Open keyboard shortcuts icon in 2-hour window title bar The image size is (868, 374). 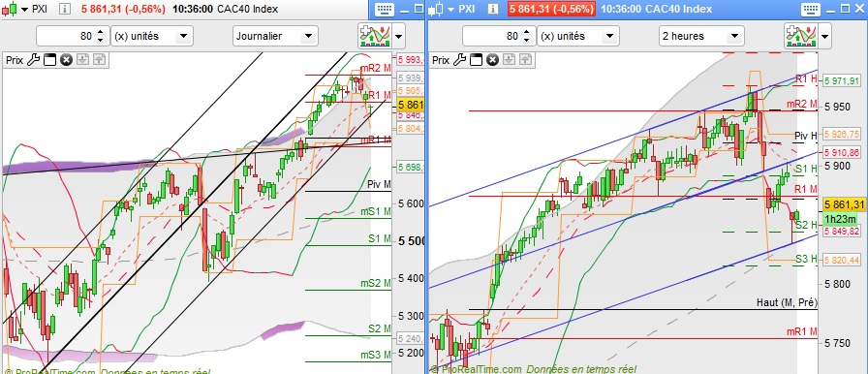pyautogui.click(x=812, y=9)
